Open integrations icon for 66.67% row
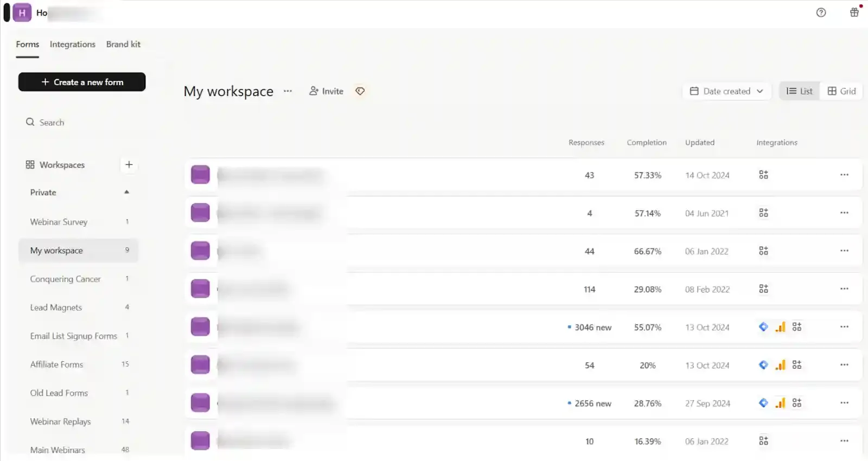Image resolution: width=868 pixels, height=461 pixels. pos(763,251)
